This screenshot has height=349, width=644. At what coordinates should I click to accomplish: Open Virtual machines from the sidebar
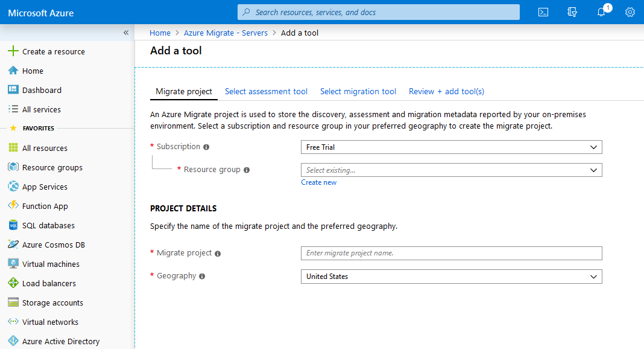point(51,264)
